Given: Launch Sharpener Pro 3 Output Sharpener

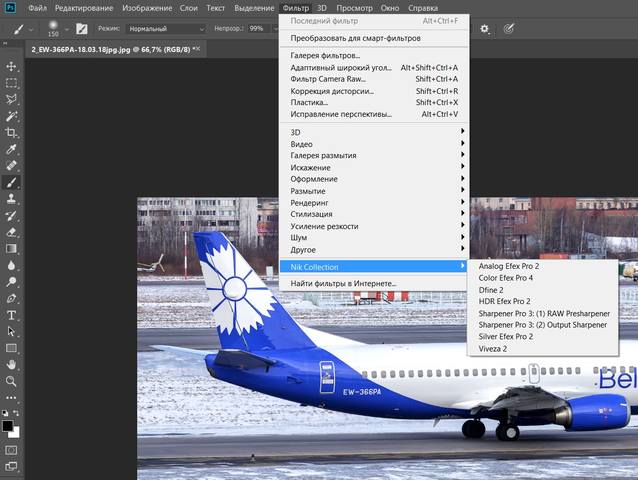Looking at the screenshot, I should (x=543, y=325).
